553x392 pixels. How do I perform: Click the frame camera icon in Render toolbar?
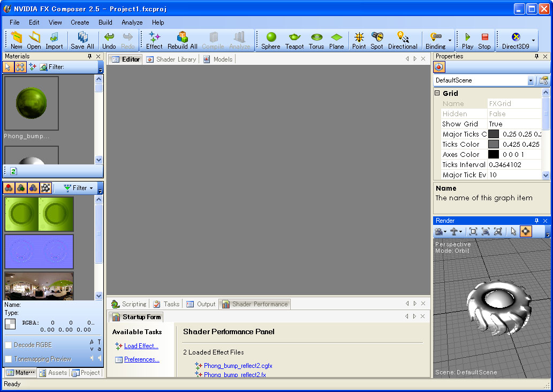pos(486,231)
